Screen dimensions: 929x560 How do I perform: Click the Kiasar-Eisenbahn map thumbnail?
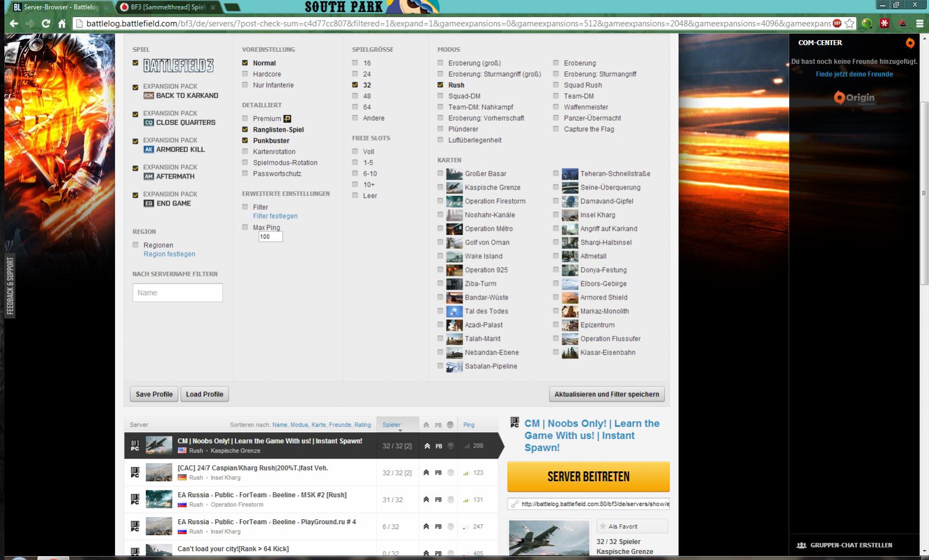pyautogui.click(x=570, y=352)
